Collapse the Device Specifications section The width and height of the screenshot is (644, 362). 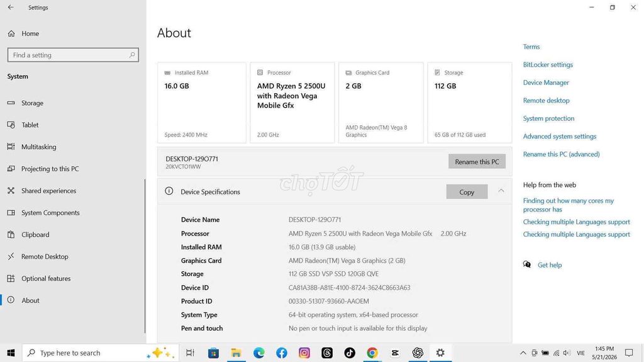pos(501,191)
